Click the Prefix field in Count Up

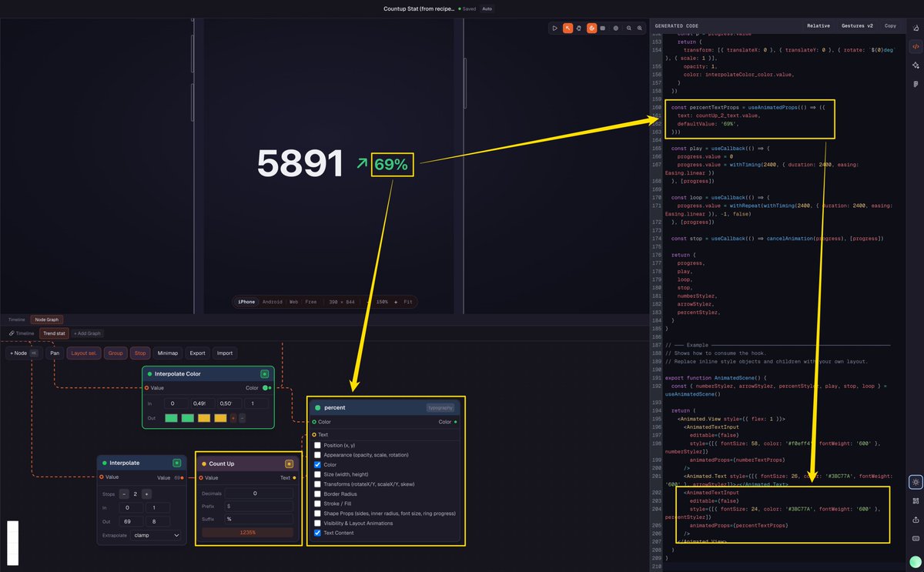[259, 507]
